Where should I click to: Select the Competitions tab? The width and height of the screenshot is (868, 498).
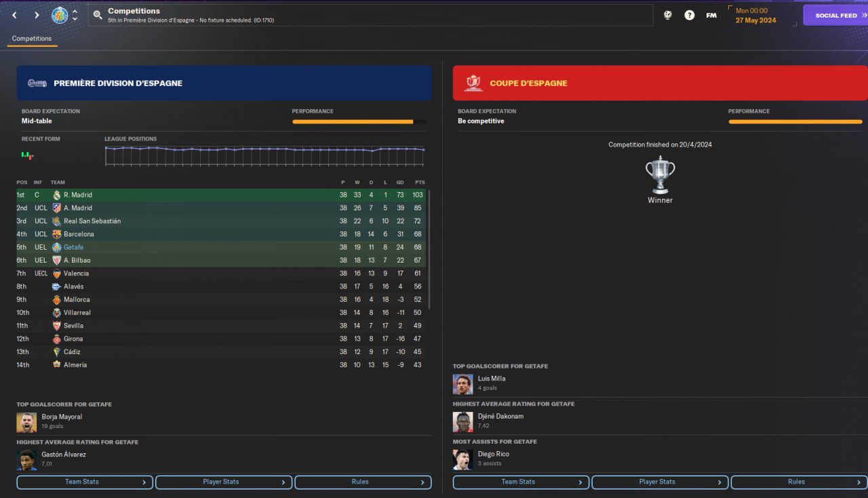32,39
